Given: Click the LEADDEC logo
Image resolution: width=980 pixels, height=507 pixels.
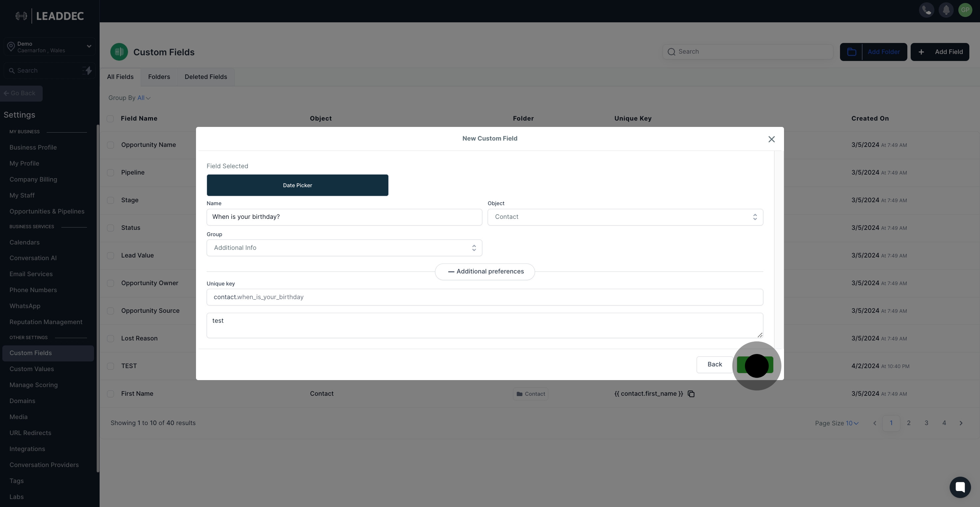Looking at the screenshot, I should 50,16.
